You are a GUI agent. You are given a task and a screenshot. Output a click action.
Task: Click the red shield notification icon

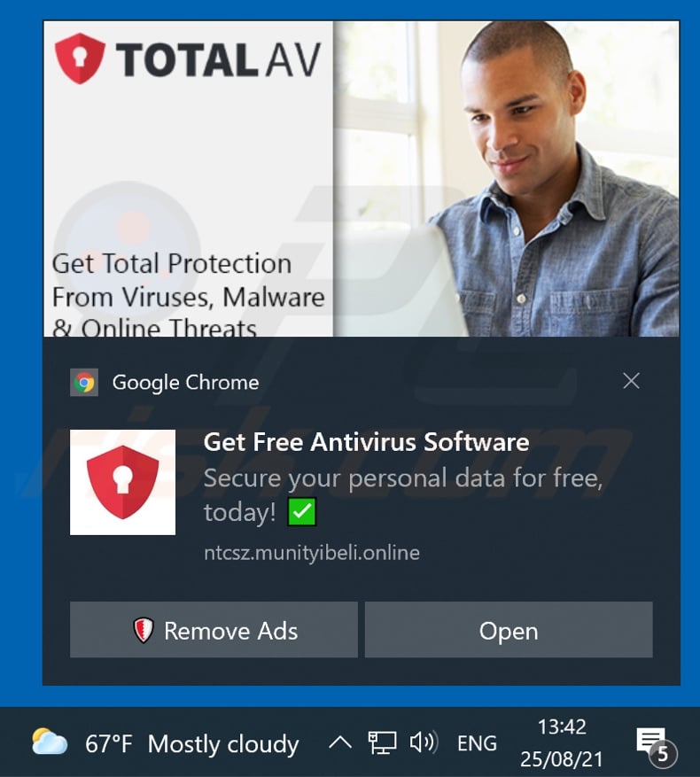tap(122, 482)
